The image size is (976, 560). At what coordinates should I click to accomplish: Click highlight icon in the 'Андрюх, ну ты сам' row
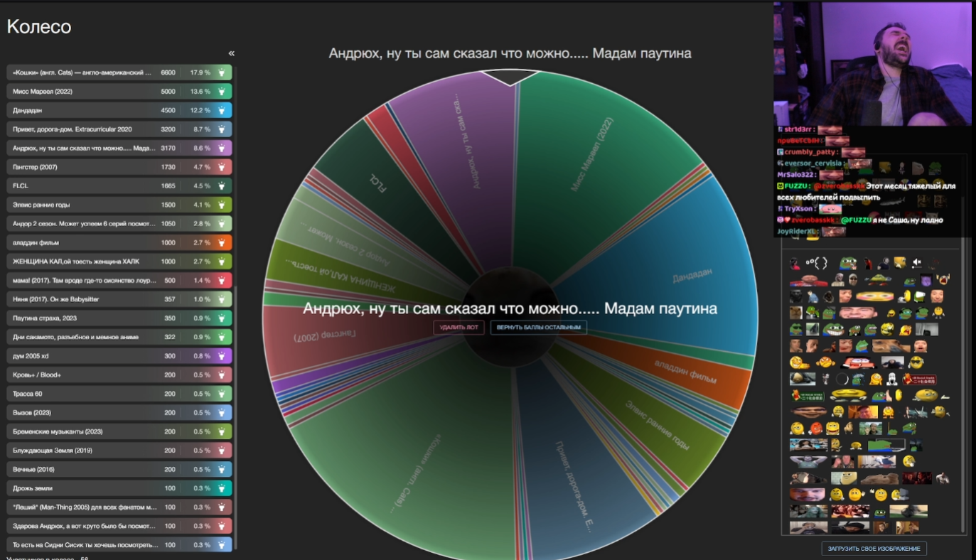click(x=222, y=148)
